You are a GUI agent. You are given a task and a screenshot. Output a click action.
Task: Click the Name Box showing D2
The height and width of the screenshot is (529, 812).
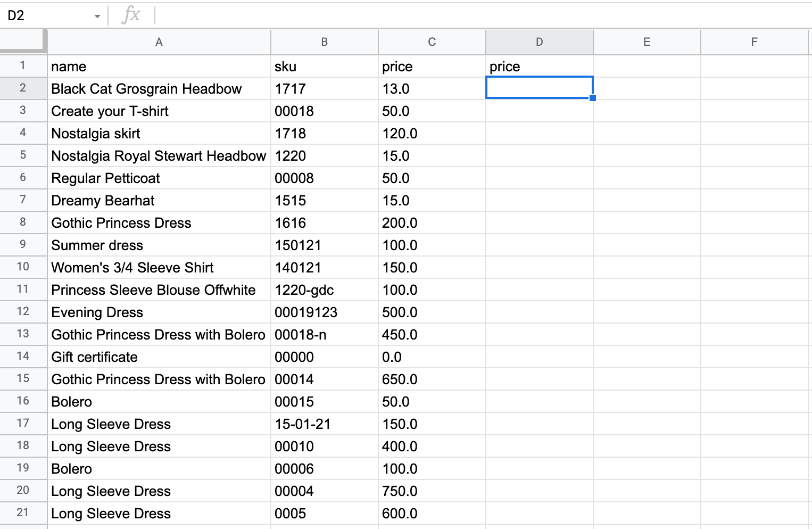point(48,16)
